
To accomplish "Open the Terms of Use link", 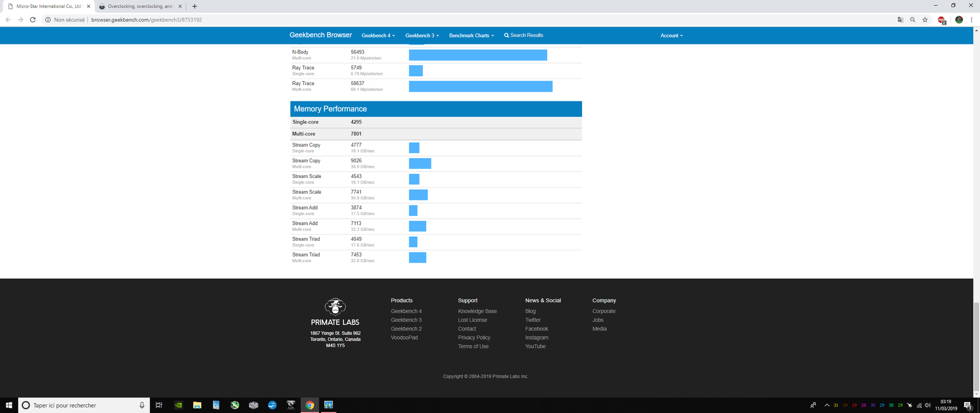I will 473,346.
